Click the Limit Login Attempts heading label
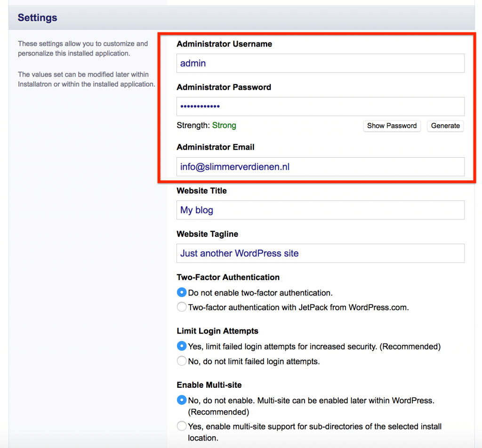This screenshot has height=448, width=482. pyautogui.click(x=217, y=331)
